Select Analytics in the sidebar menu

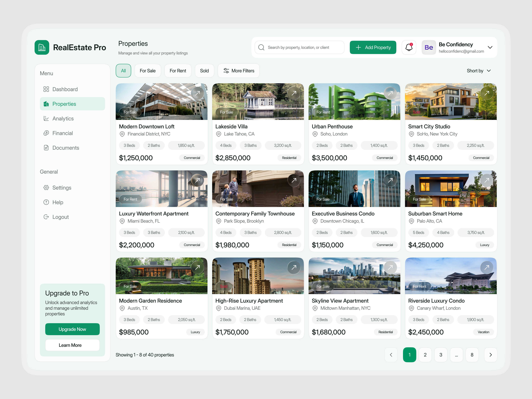pyautogui.click(x=63, y=118)
